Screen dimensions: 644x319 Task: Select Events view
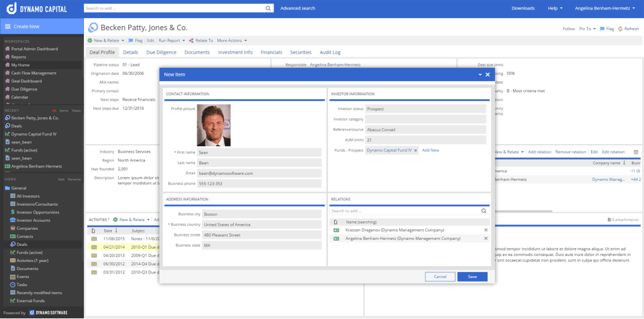coord(23,277)
